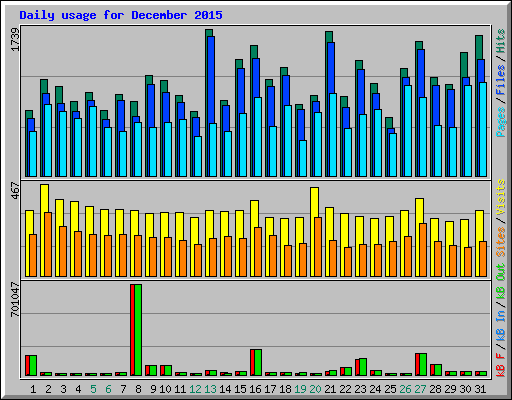512x400 pixels.
Task: Select weekend day number '6' on the x-axis
Action: click(108, 389)
